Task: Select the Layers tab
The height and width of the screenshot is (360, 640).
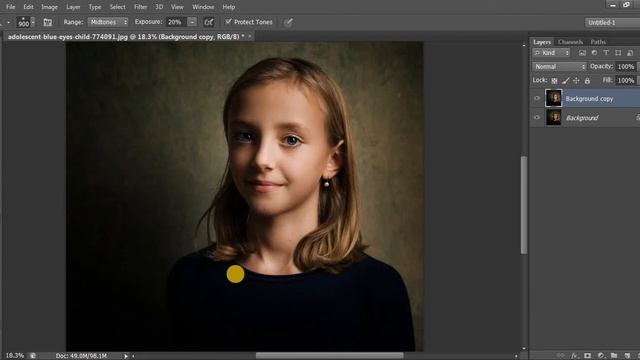Action: click(542, 42)
